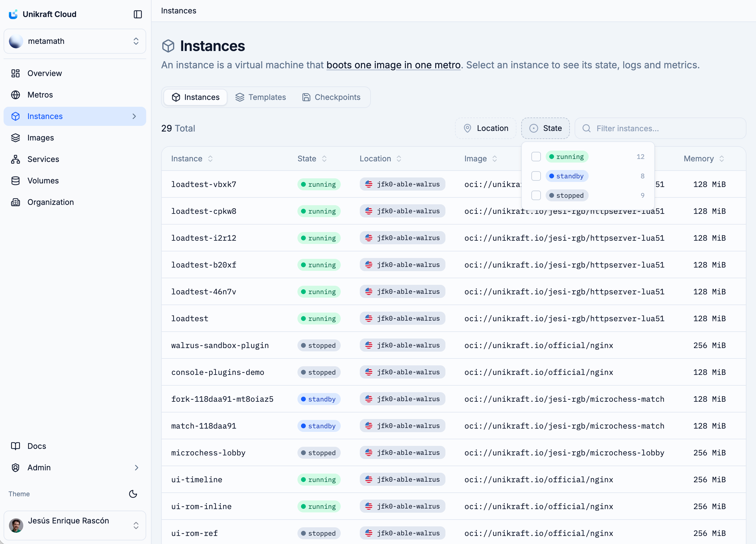Click the Filter instances search field
This screenshot has height=544, width=756.
(660, 128)
